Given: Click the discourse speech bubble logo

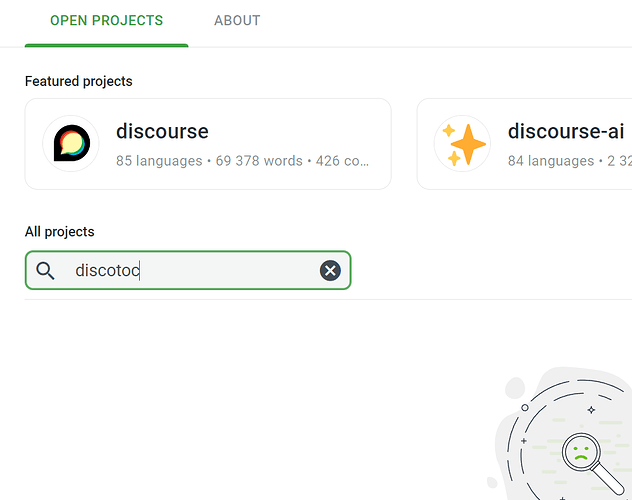Looking at the screenshot, I should tap(71, 143).
